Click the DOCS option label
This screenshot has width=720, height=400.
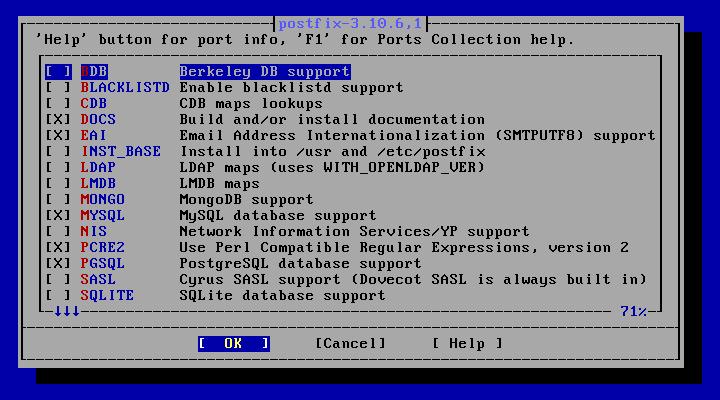click(98, 120)
